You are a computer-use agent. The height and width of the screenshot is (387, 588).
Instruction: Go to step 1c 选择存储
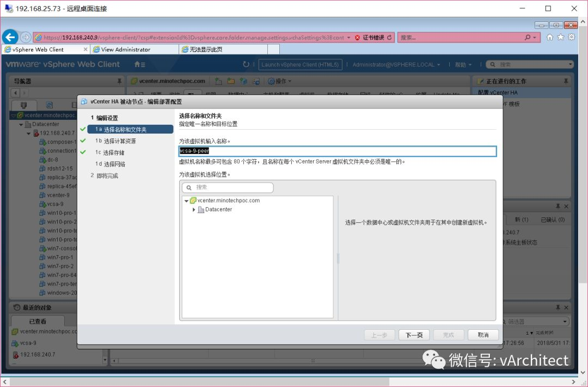[110, 153]
